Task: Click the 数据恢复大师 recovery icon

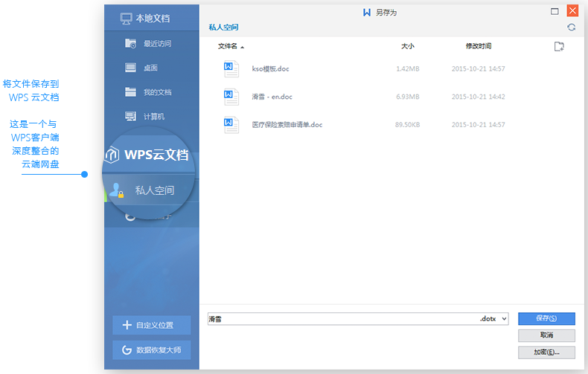Action: click(127, 350)
